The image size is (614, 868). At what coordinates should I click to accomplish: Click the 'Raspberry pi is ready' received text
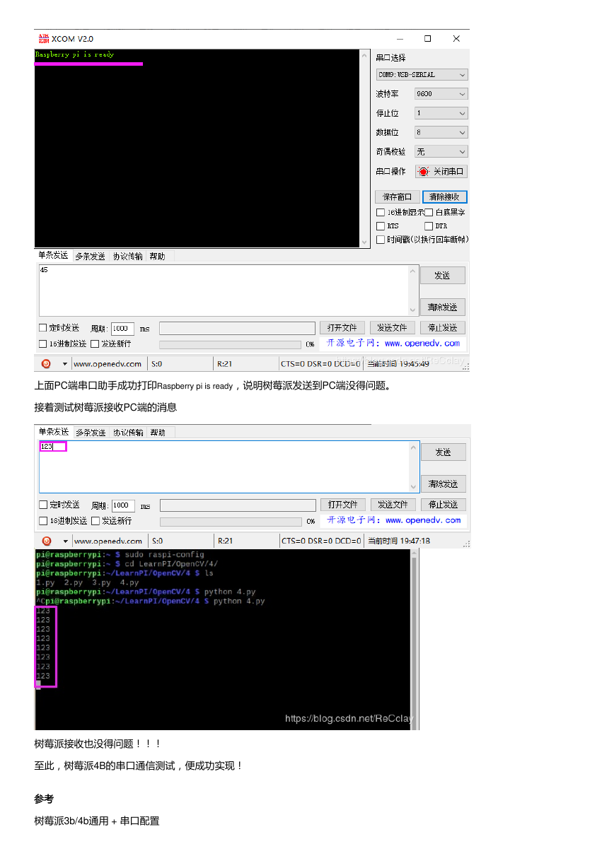pos(74,54)
